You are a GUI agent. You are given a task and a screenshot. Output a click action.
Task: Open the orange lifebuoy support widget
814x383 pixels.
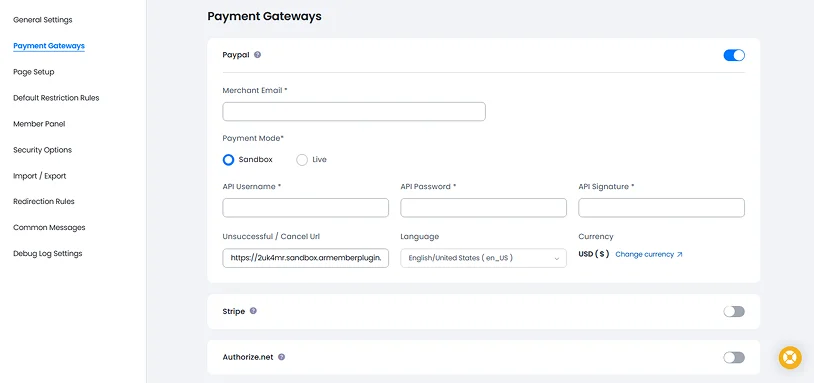[790, 358]
